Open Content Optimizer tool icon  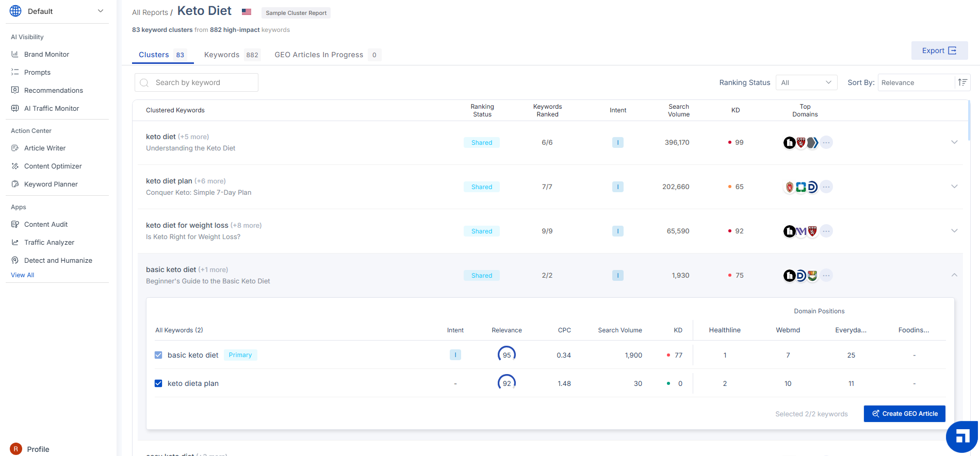[15, 166]
